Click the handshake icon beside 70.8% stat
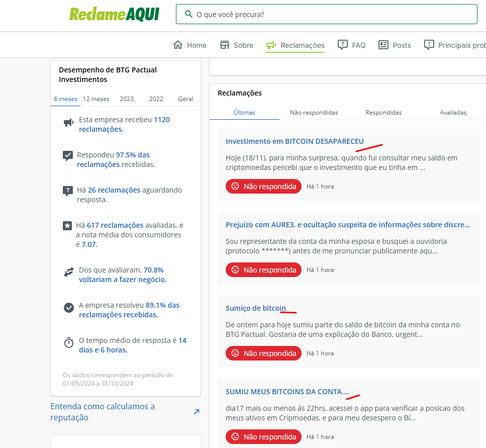This screenshot has width=486, height=448. (68, 272)
